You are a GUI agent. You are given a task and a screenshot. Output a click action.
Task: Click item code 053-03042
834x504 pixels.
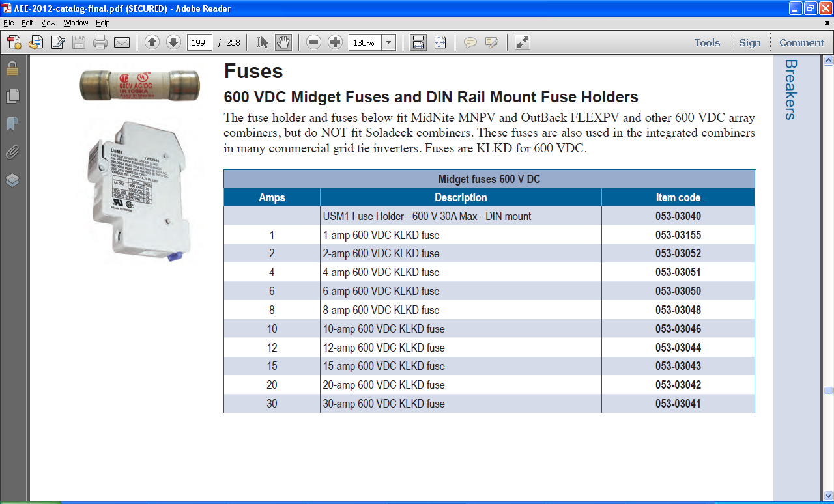(678, 385)
